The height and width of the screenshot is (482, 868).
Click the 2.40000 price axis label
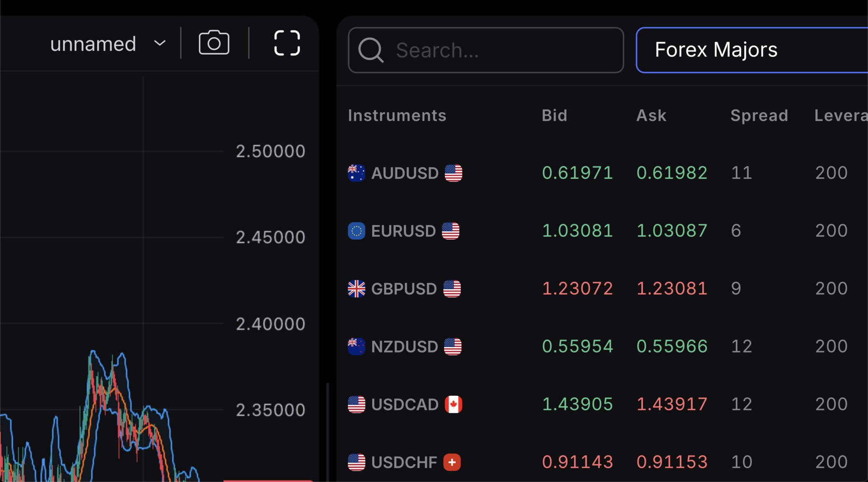(x=270, y=323)
